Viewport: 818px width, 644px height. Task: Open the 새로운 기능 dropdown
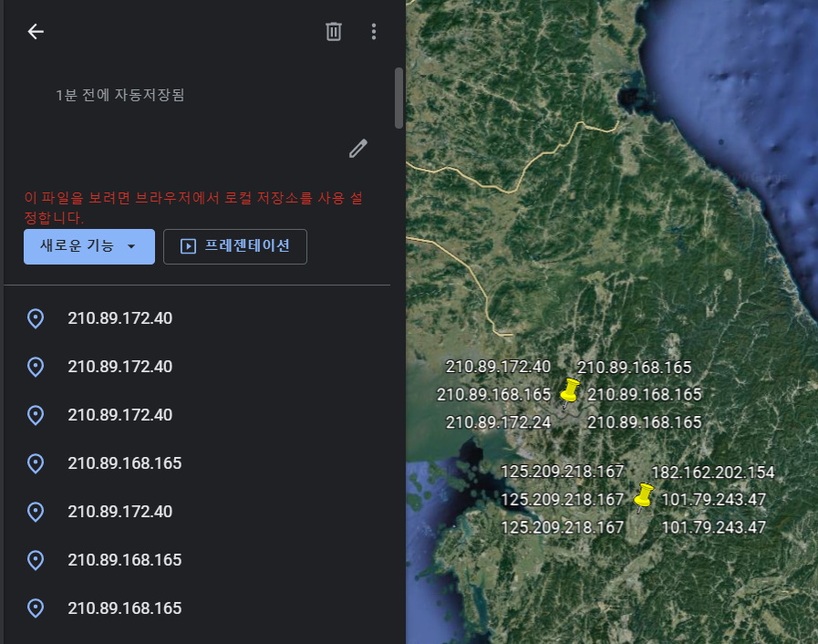pyautogui.click(x=89, y=246)
